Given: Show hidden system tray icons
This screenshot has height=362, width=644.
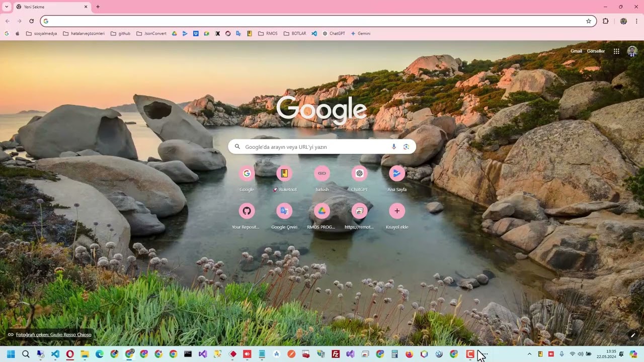Looking at the screenshot, I should point(529,354).
